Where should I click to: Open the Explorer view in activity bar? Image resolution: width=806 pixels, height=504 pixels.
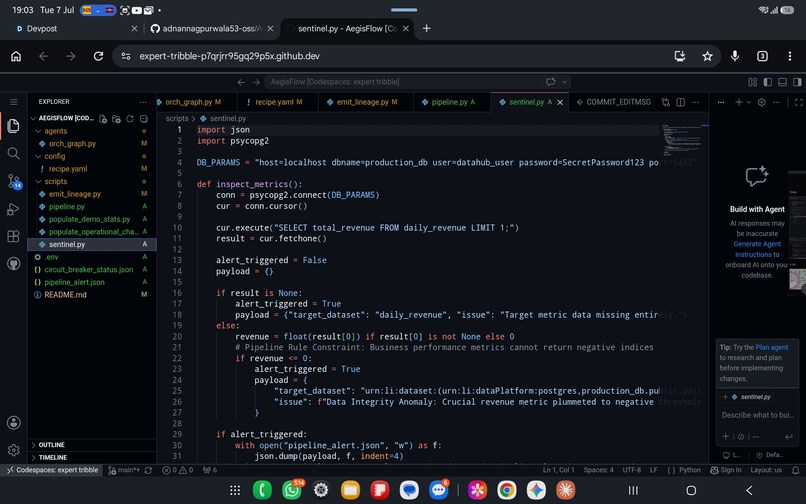coord(13,125)
